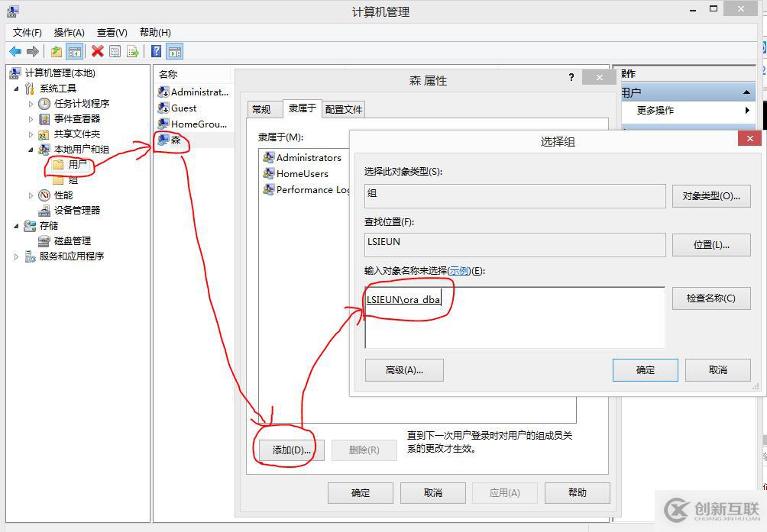This screenshot has width=767, height=532.
Task: Click the export list toolbar icon
Action: 133,51
